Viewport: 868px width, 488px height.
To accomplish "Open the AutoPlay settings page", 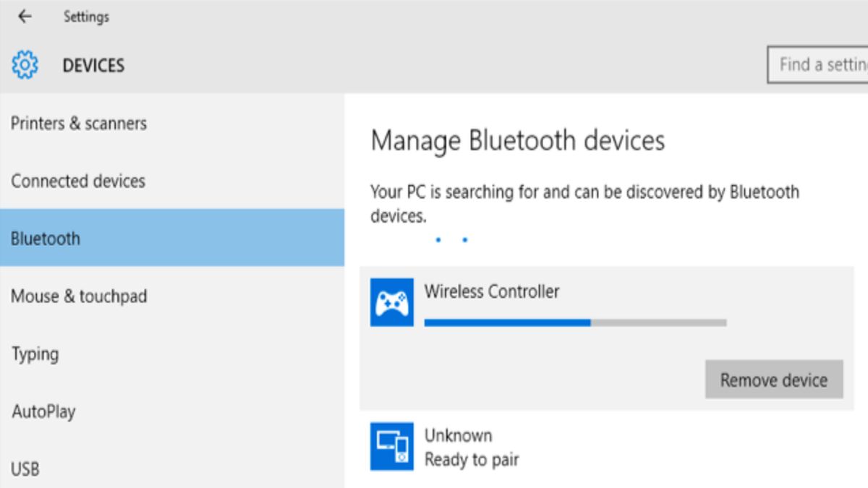I will (x=43, y=412).
